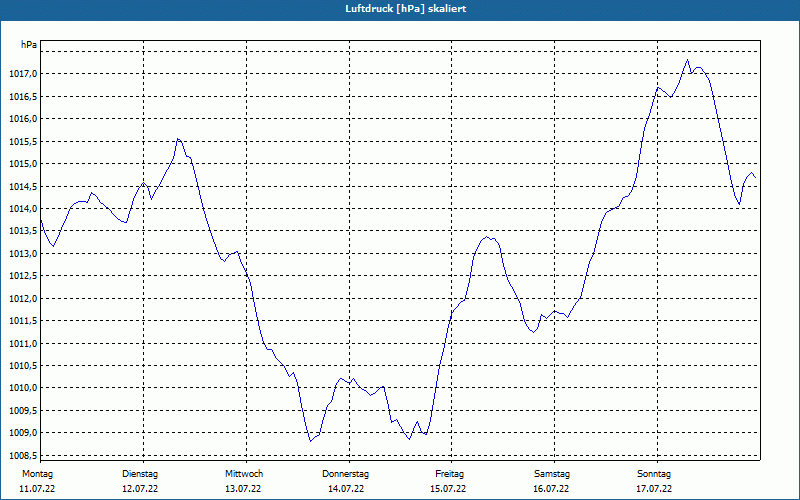This screenshot has width=800, height=500.
Task: Click the 1016,0 axis value
Action: pyautogui.click(x=23, y=119)
